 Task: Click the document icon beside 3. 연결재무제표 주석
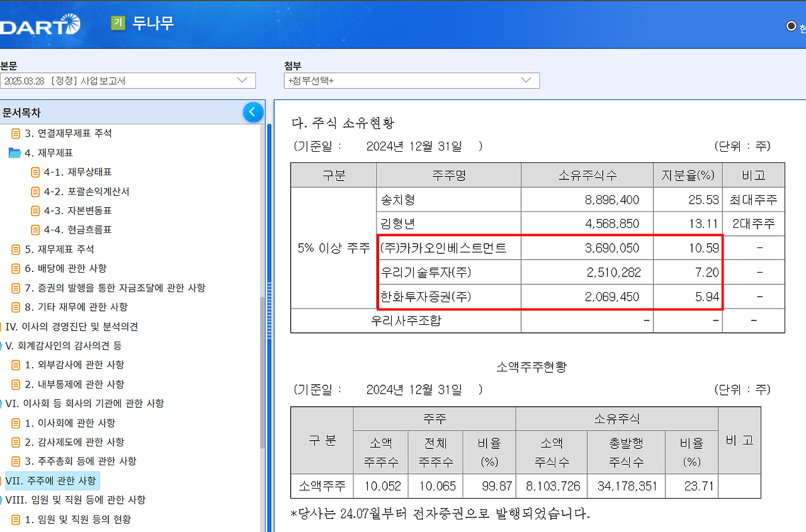coord(16,133)
